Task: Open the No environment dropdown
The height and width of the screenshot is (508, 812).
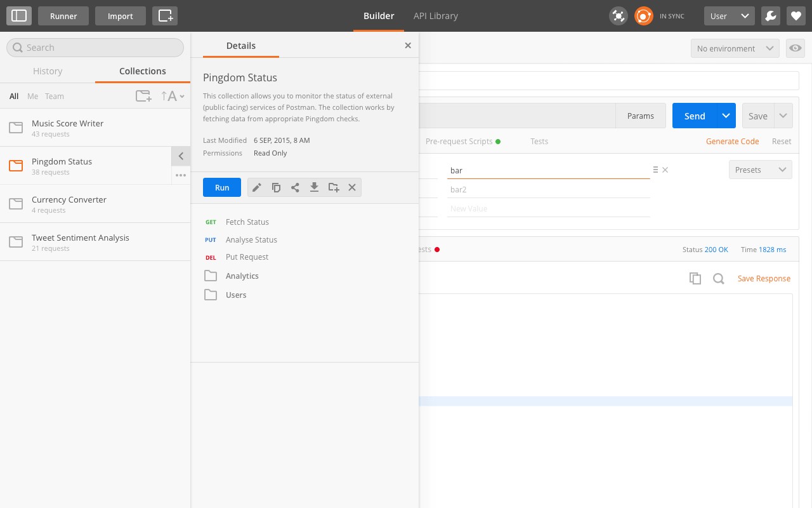Action: (734, 48)
